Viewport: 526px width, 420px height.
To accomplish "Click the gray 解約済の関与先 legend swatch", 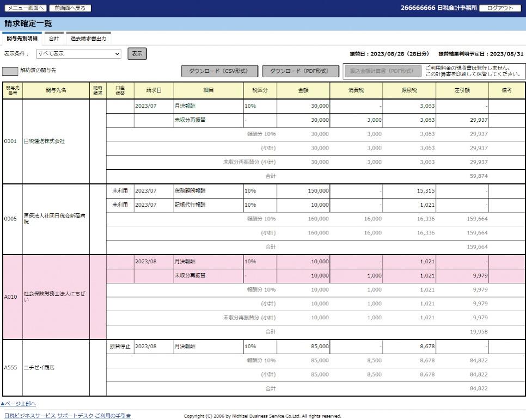I will [x=10, y=71].
